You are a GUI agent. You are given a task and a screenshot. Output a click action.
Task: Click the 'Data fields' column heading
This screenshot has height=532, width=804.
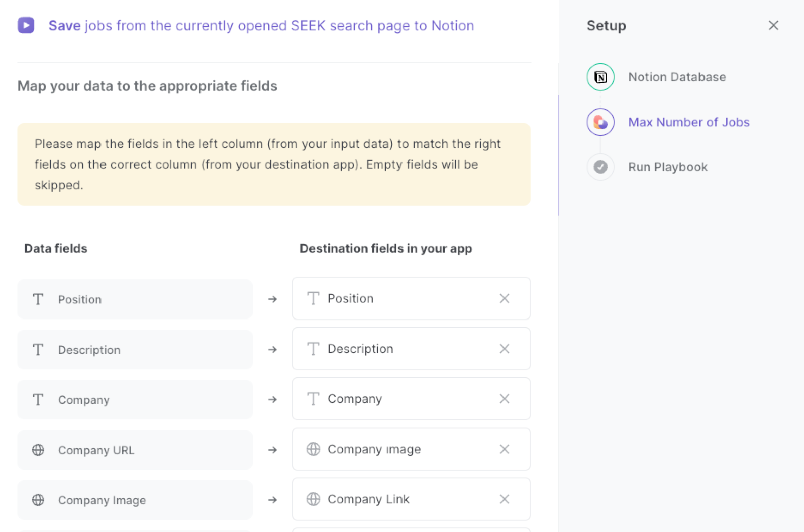(56, 249)
